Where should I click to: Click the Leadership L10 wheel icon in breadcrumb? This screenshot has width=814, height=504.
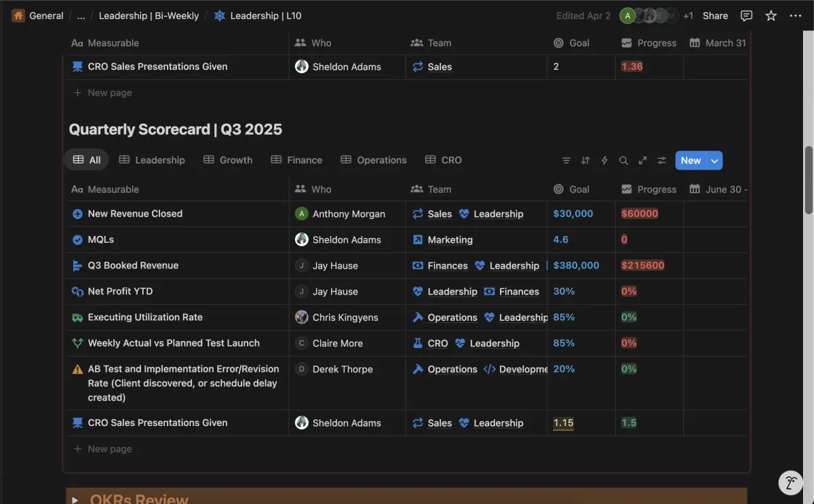point(220,16)
